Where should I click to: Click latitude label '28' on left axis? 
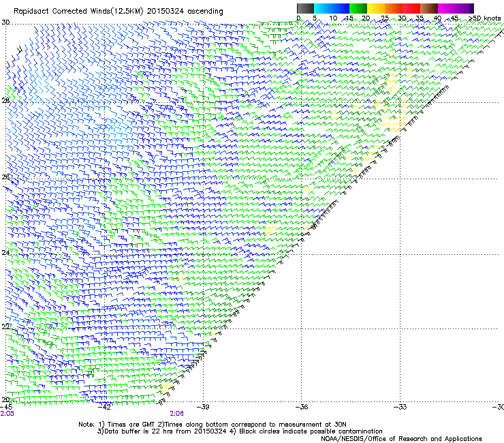tap(5, 101)
